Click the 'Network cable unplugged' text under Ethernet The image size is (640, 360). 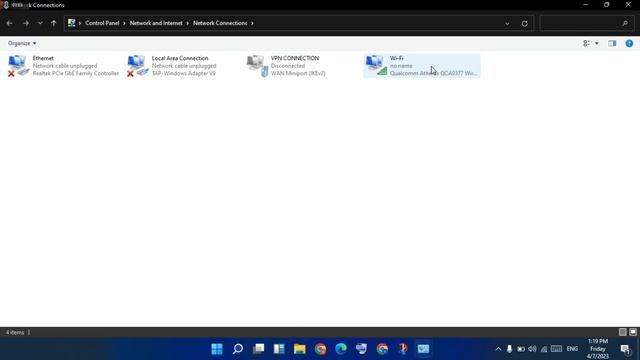click(65, 66)
